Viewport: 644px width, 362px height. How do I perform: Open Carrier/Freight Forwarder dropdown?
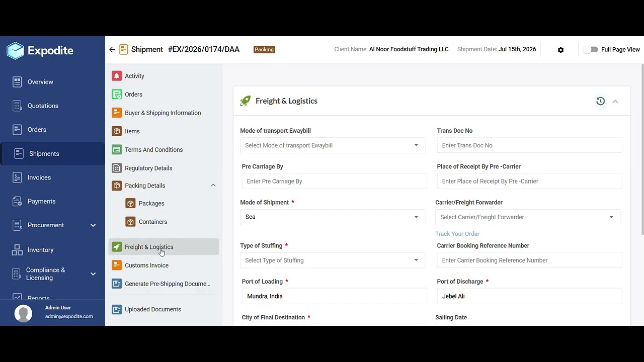pyautogui.click(x=528, y=217)
